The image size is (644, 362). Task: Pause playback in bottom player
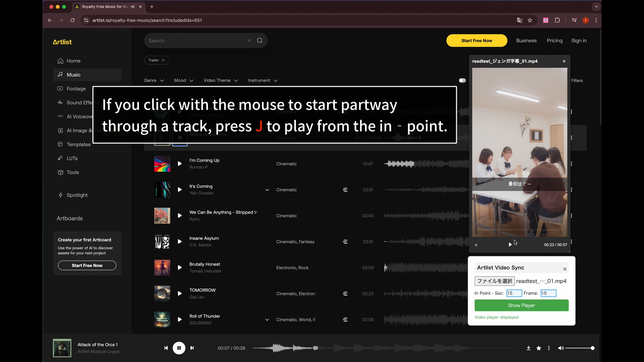pos(179,348)
